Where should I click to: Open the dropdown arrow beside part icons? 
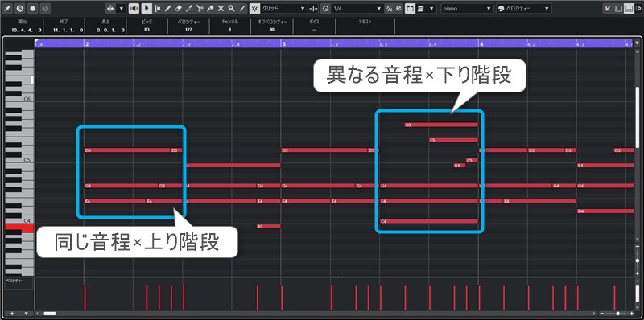tap(431, 8)
